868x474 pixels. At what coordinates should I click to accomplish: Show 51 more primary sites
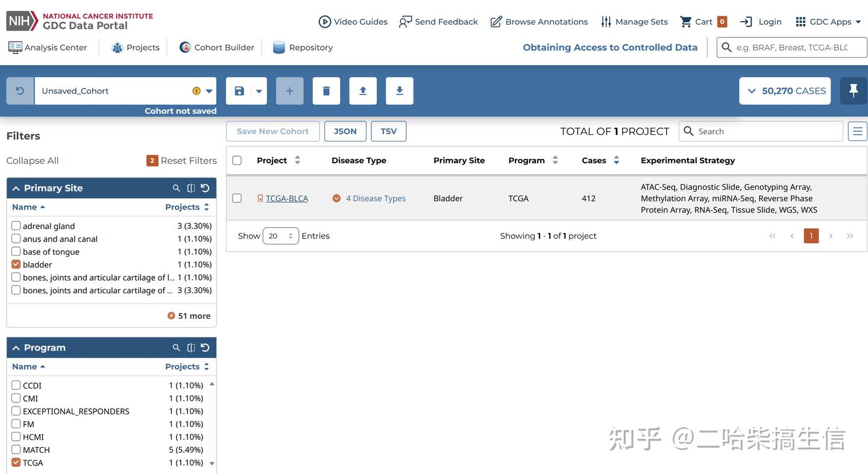(x=189, y=316)
